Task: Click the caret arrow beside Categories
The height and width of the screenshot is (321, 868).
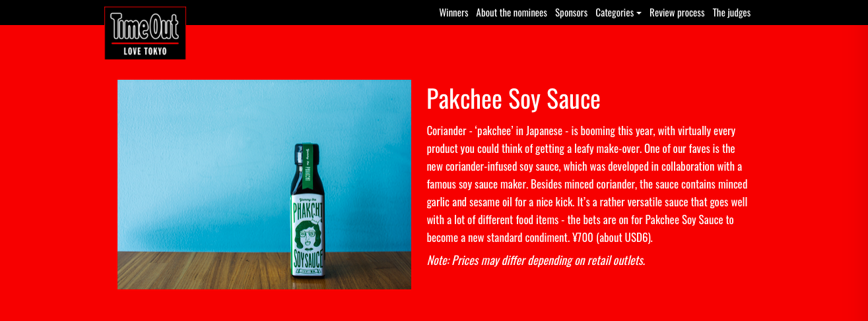Action: point(639,13)
